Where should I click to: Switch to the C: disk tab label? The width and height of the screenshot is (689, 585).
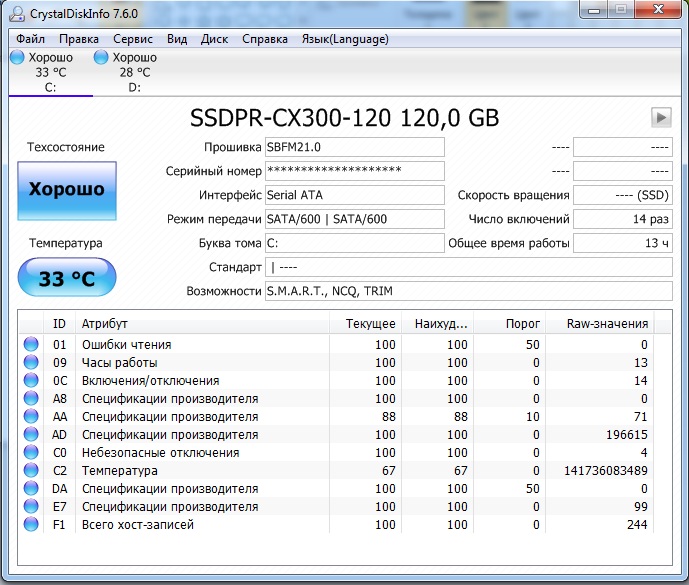[x=51, y=87]
